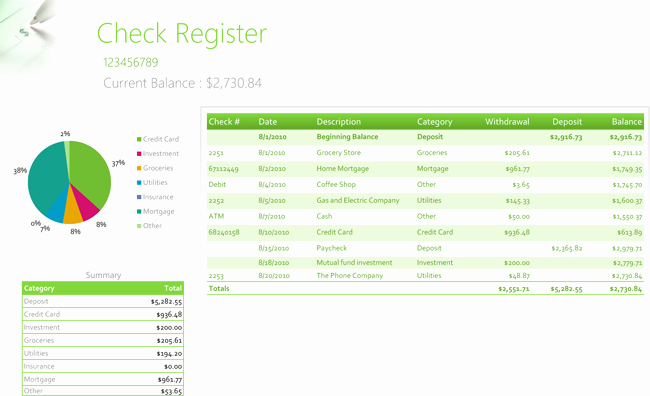Click the Other legend color square

[139, 226]
